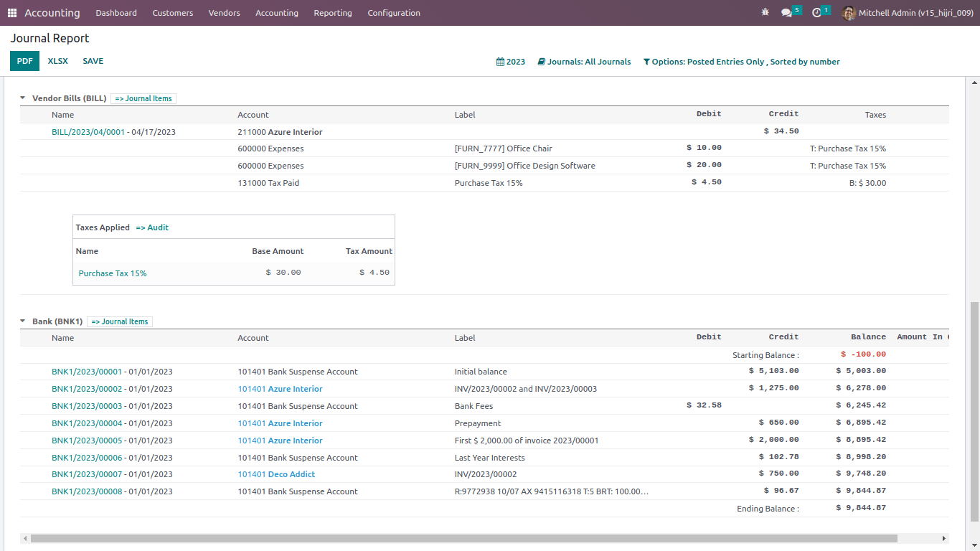Screen dimensions: 980x551
Task: Open the Configuration menu
Action: [x=394, y=13]
